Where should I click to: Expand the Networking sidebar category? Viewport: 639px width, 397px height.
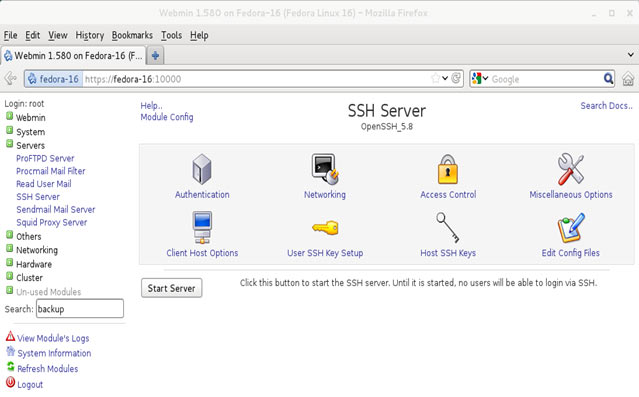[9, 248]
